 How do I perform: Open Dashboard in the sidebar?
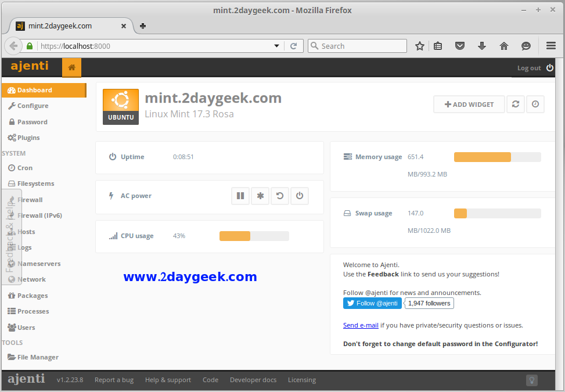point(44,90)
